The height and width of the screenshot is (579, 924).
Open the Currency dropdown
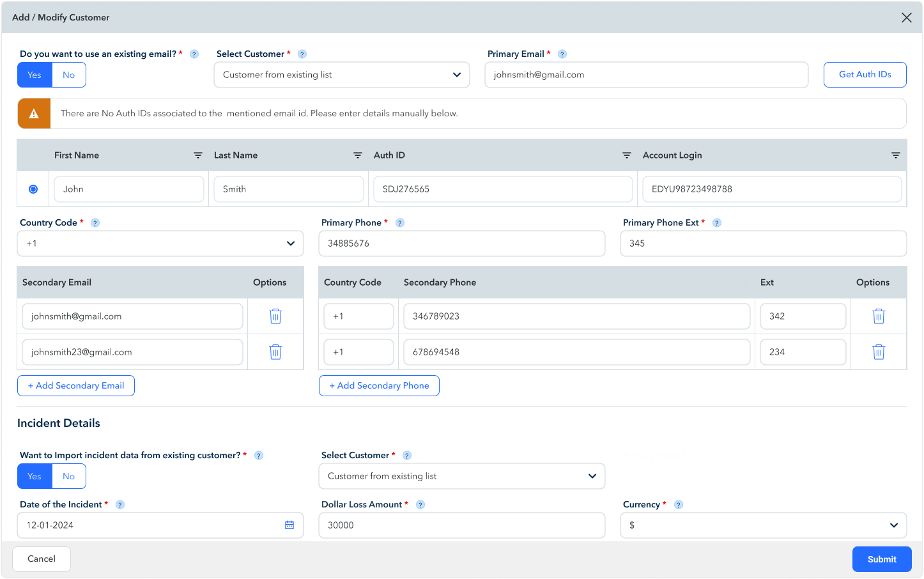[x=763, y=525]
